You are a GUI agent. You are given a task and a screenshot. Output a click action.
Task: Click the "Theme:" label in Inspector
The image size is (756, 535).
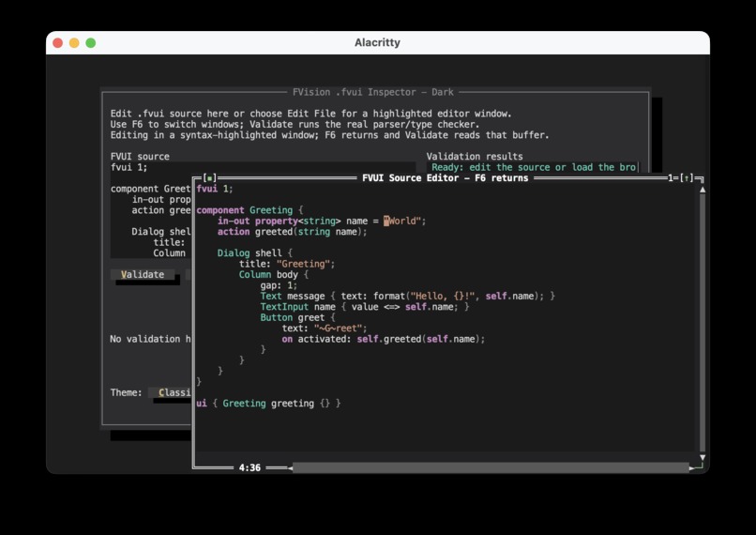[127, 392]
